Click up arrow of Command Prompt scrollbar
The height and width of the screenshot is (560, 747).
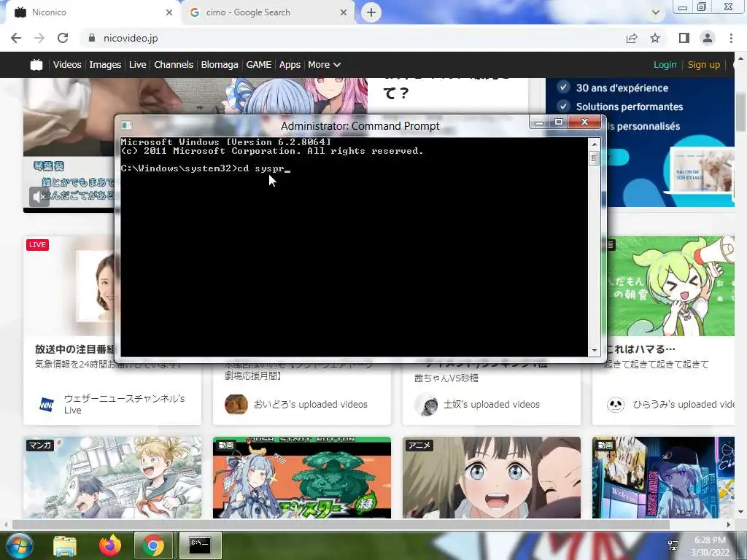(594, 144)
